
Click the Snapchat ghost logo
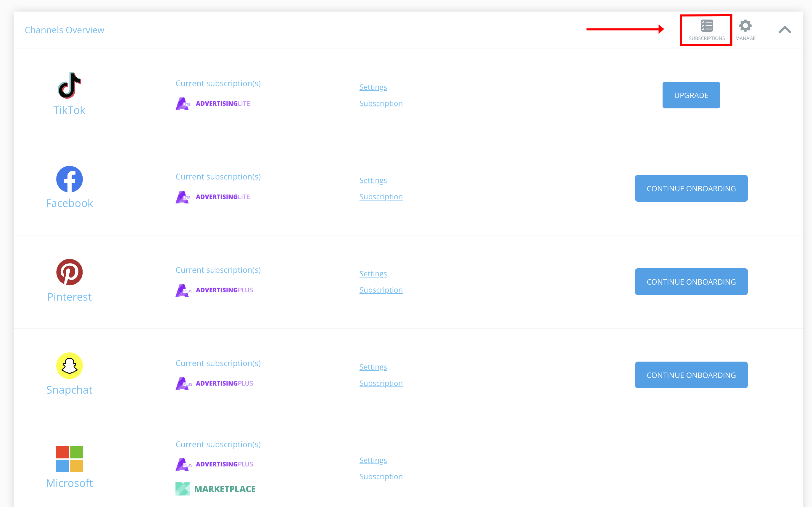click(x=69, y=365)
